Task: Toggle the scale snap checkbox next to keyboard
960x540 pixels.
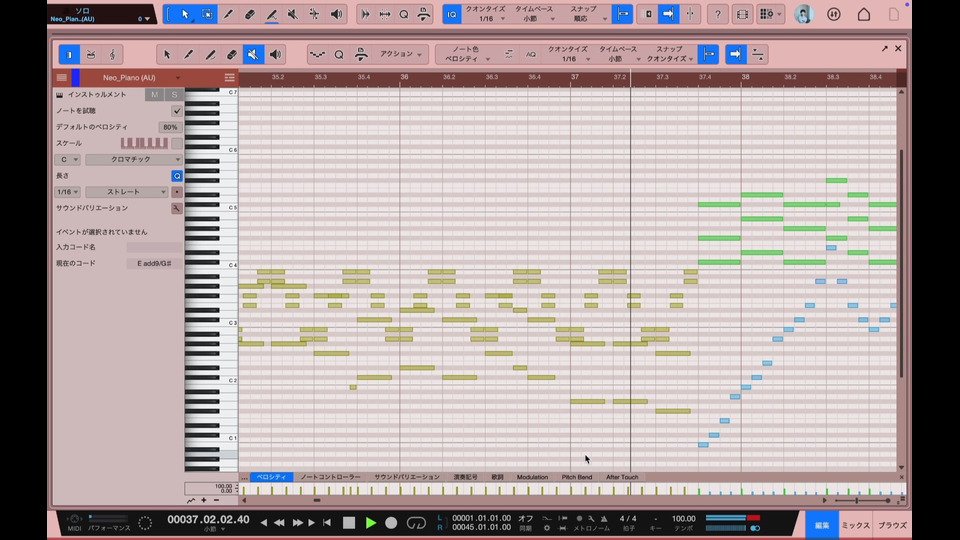Action: point(176,143)
